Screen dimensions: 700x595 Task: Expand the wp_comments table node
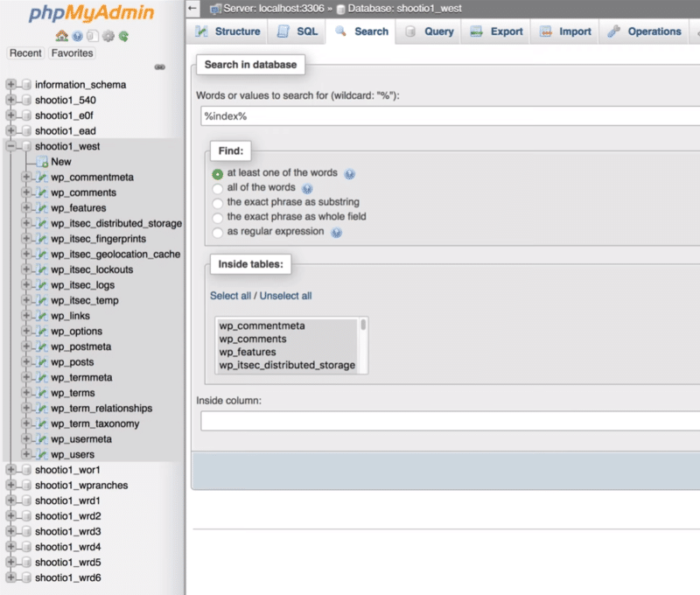coord(26,192)
